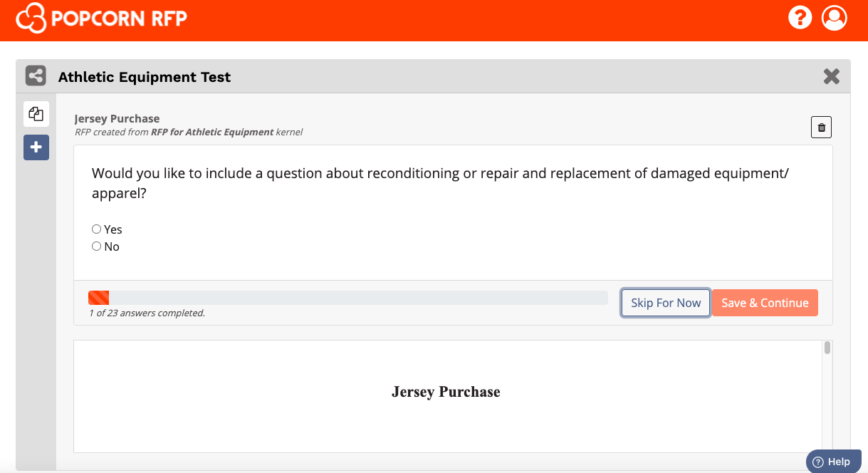Click the Athletic Equipment Test title

145,77
